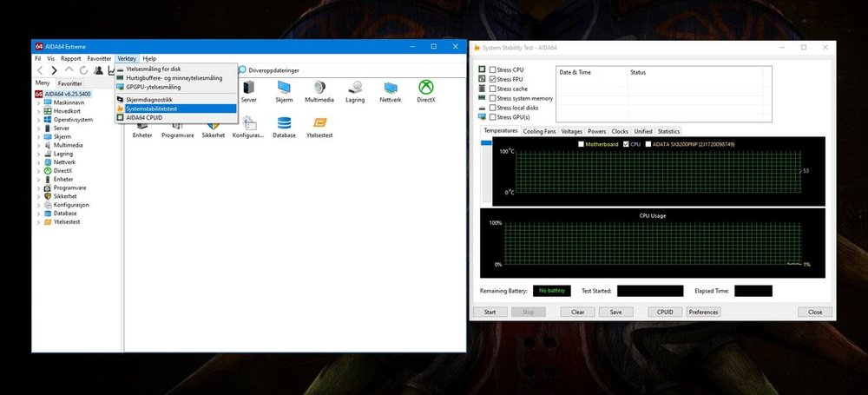Select Systemstabilitetstest from Verktøy menu
The image size is (868, 395).
click(176, 109)
